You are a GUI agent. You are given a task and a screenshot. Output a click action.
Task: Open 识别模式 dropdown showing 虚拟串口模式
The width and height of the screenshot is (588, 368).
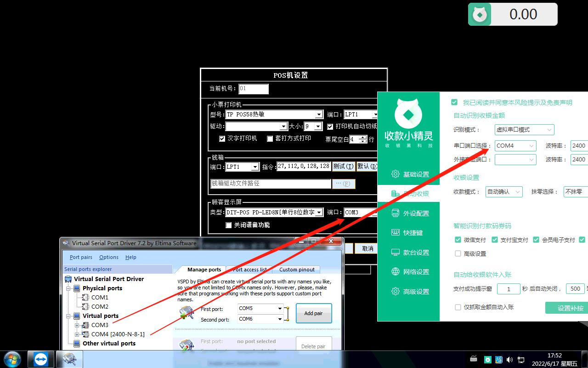point(524,130)
